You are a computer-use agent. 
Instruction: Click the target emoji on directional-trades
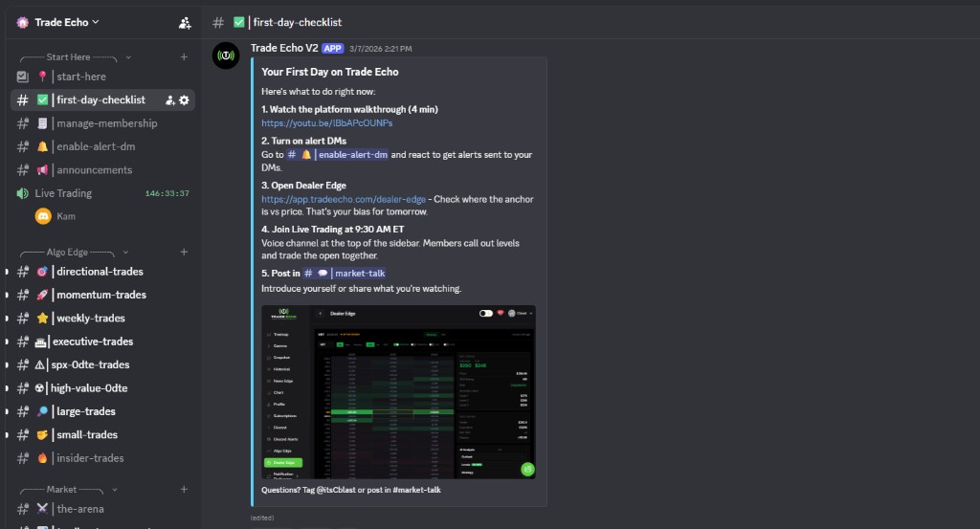coord(42,271)
